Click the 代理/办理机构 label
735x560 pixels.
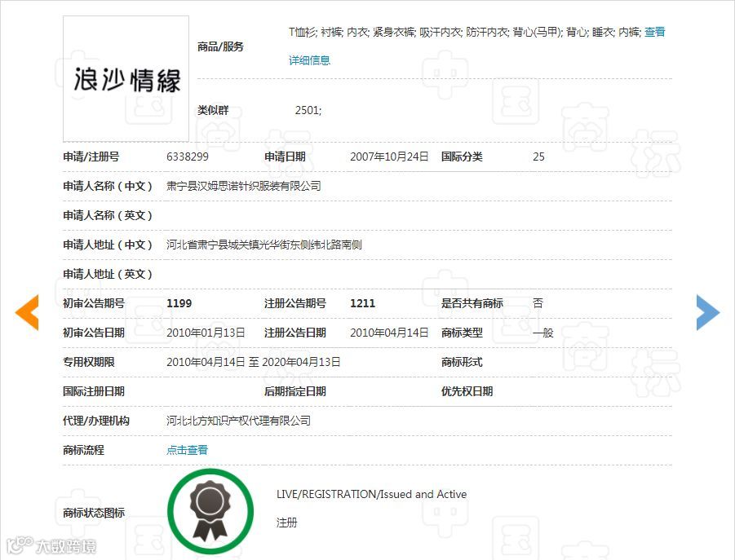(96, 421)
